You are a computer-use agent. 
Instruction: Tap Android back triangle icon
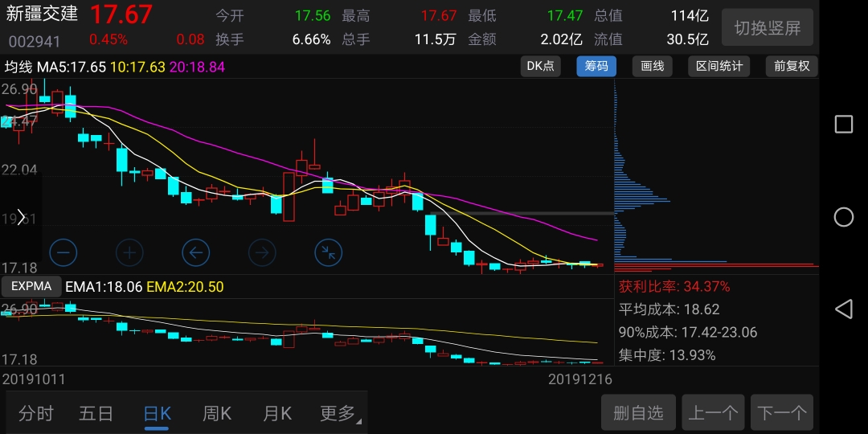(x=844, y=309)
